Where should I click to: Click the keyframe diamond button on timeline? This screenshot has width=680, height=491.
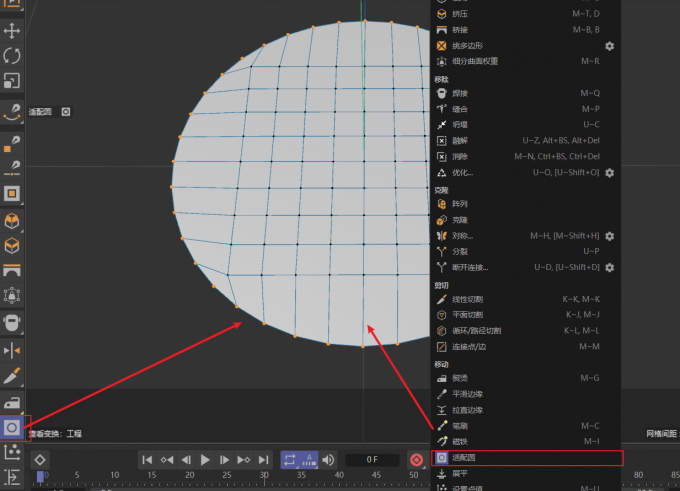tap(40, 460)
